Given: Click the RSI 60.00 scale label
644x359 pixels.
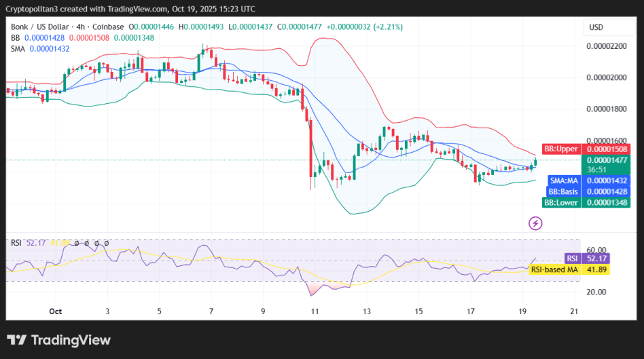Looking at the screenshot, I should [x=596, y=250].
